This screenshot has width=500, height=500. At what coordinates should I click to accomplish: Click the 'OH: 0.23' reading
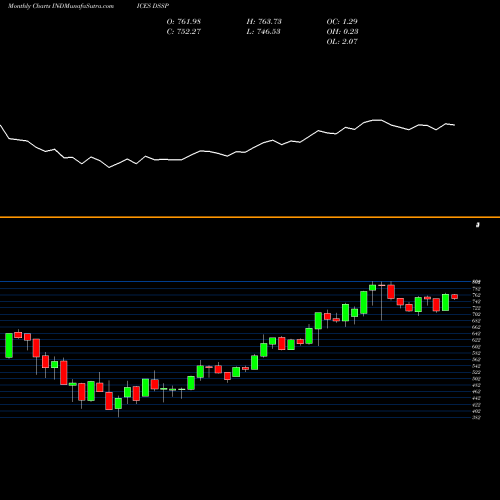[342, 31]
